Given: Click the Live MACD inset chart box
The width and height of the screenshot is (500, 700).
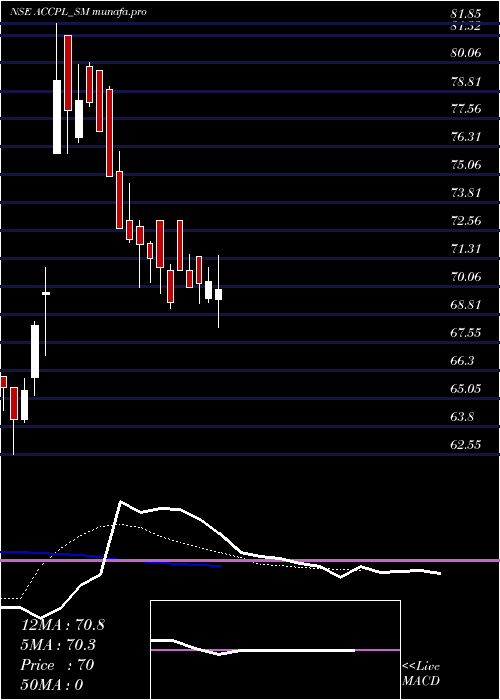Looking at the screenshot, I should pos(275,650).
